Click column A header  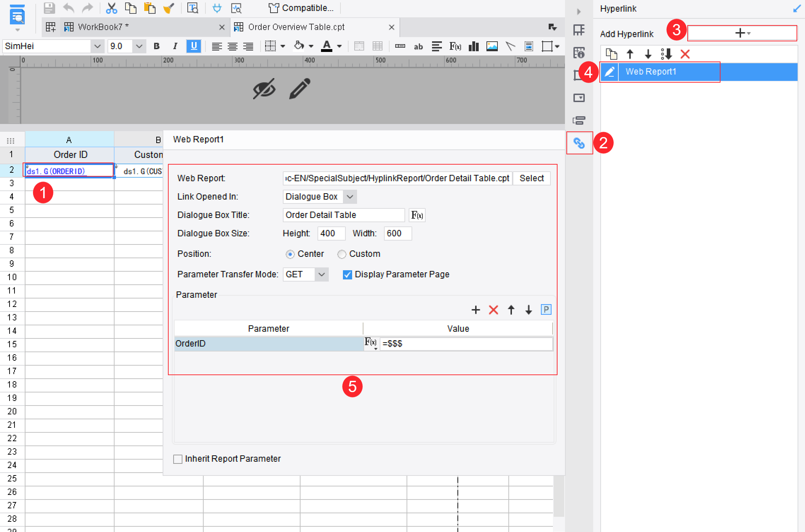(x=69, y=140)
